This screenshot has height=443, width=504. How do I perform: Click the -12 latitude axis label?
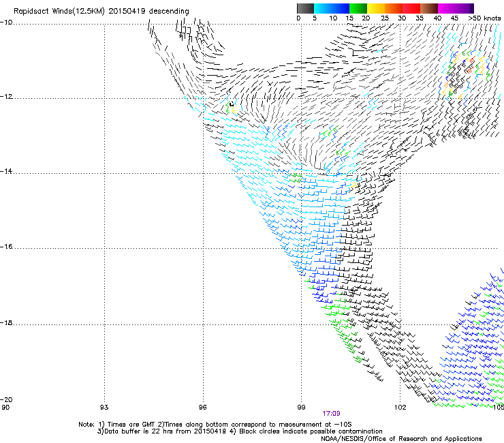[6, 97]
